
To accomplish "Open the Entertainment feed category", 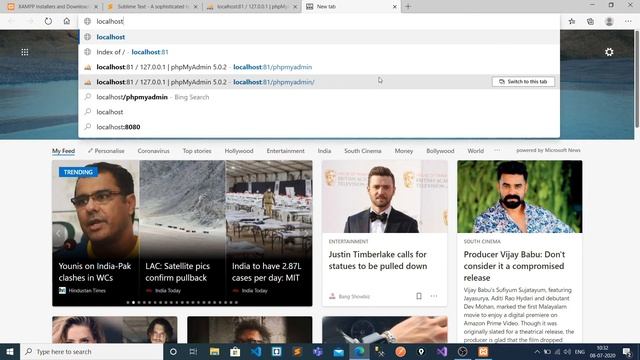I will (x=285, y=151).
